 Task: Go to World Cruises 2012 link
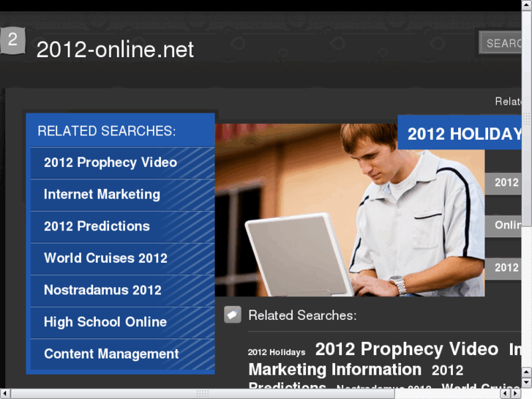coord(122,258)
